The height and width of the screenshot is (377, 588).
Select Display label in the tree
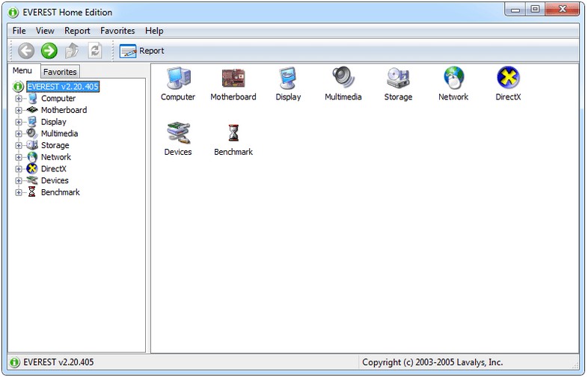pos(54,122)
